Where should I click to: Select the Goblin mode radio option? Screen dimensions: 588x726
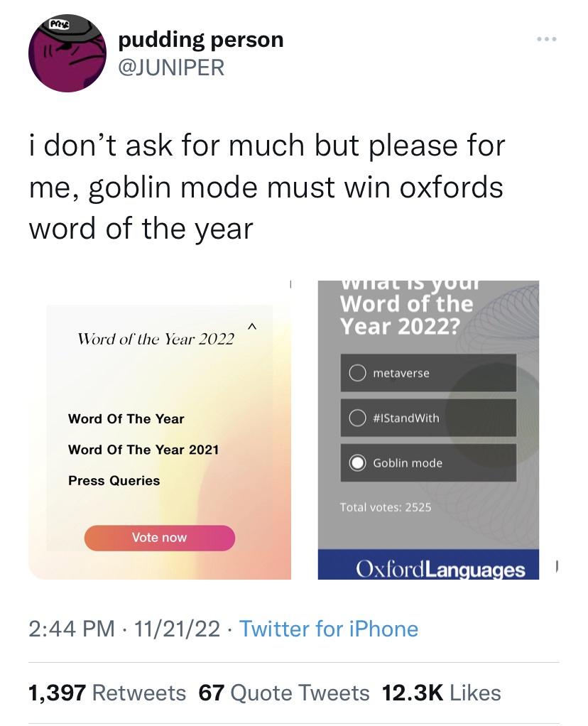(x=356, y=463)
